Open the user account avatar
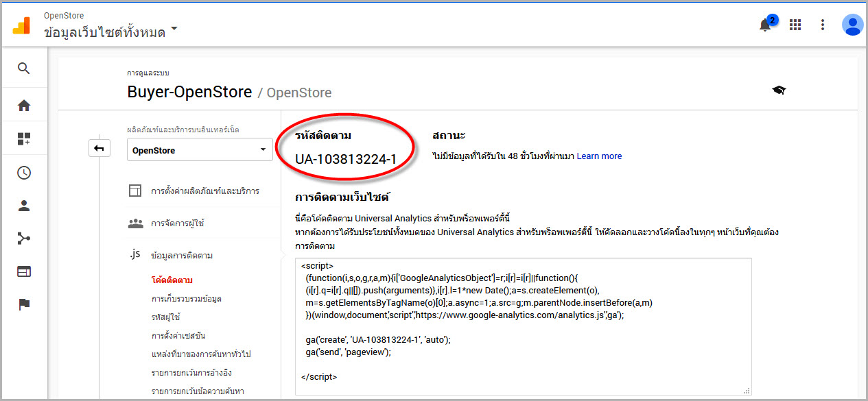The image size is (868, 401). pos(852,25)
